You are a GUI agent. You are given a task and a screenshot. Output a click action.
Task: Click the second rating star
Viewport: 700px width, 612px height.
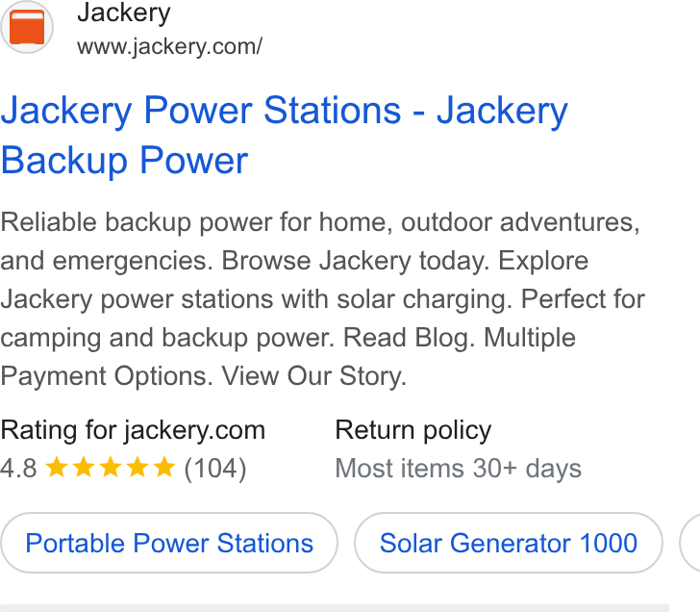tap(84, 468)
